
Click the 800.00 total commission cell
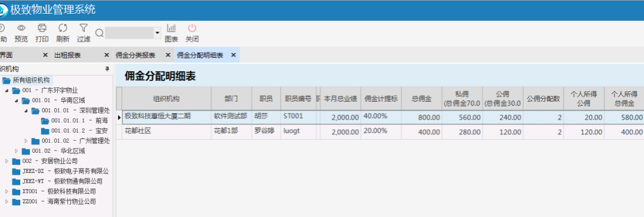point(422,117)
